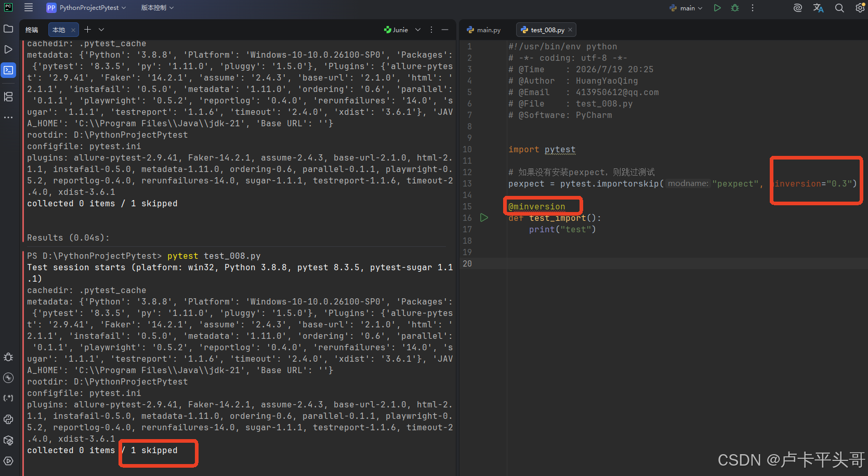This screenshot has width=868, height=476.
Task: Open the main hamburger menu
Action: point(29,8)
